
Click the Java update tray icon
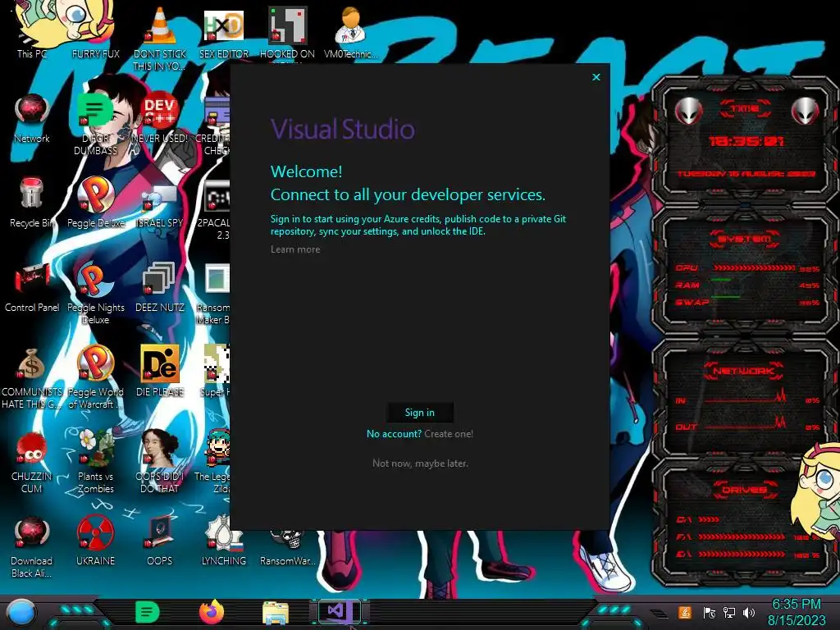685,612
